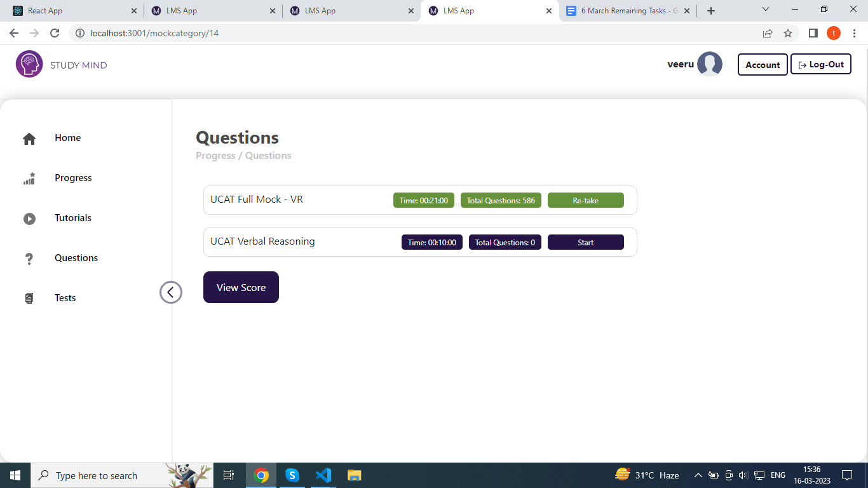Bookmark this page with star icon
Screen dimensions: 868x488
click(788, 33)
